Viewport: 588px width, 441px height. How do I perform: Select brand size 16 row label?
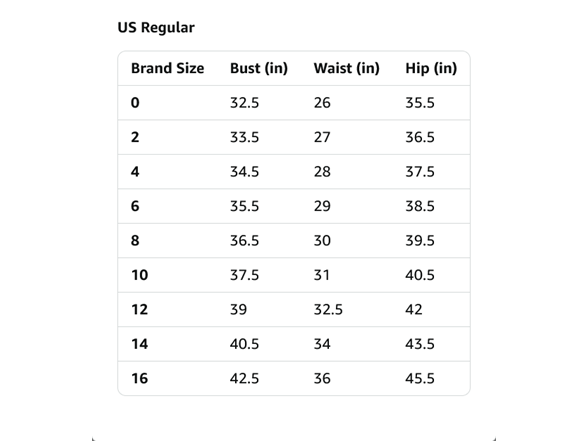pos(140,379)
